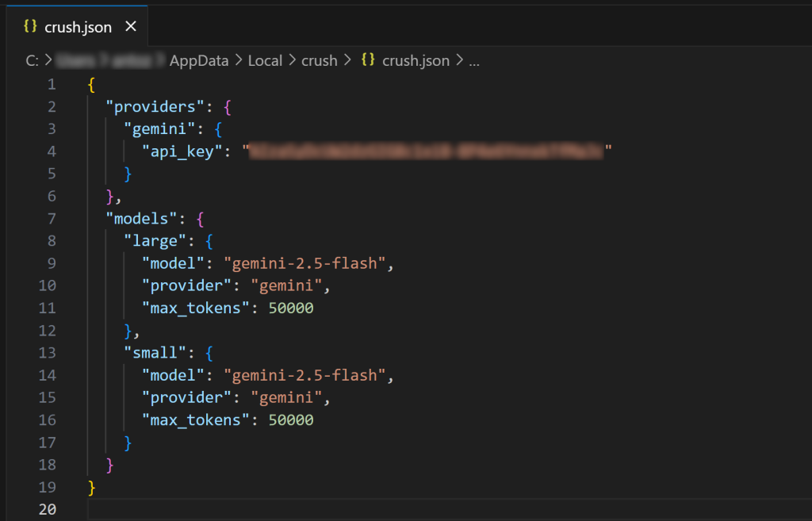Close the crush.json tab

[x=131, y=26]
